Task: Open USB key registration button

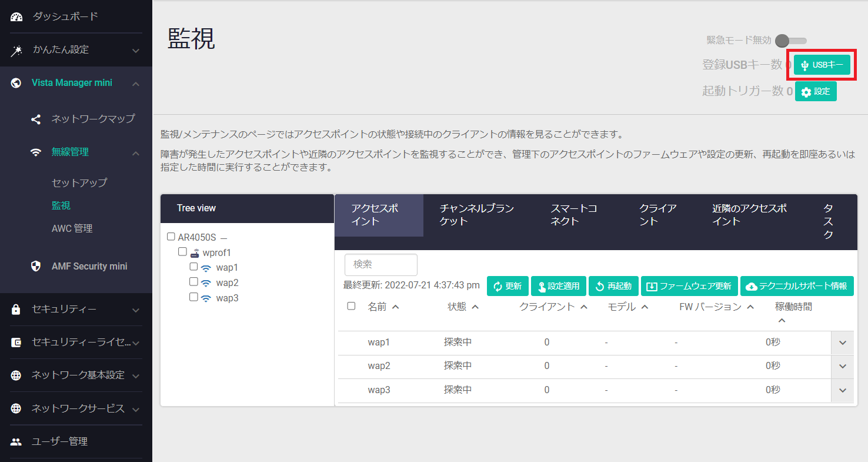Action: pos(822,65)
